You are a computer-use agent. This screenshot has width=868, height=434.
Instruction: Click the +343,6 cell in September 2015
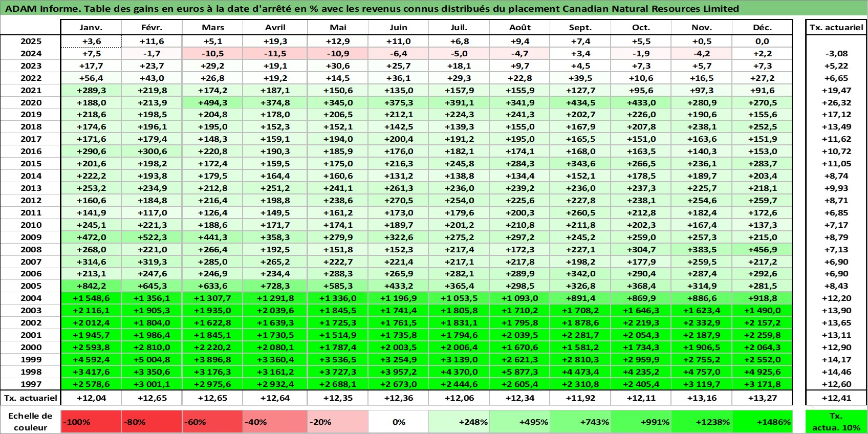coord(580,164)
